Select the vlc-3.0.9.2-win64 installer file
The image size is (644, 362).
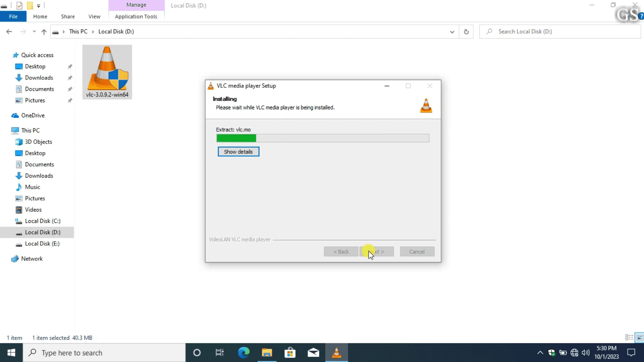coord(107,72)
